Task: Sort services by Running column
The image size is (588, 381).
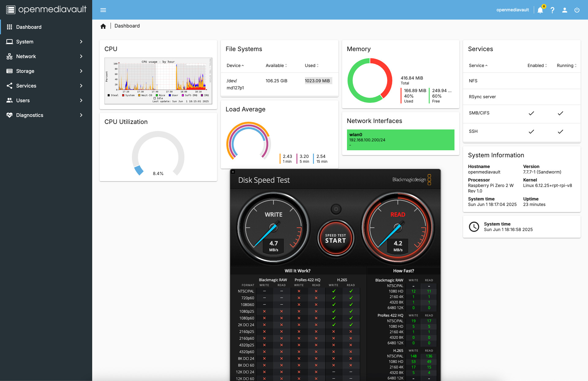Action: 567,65
